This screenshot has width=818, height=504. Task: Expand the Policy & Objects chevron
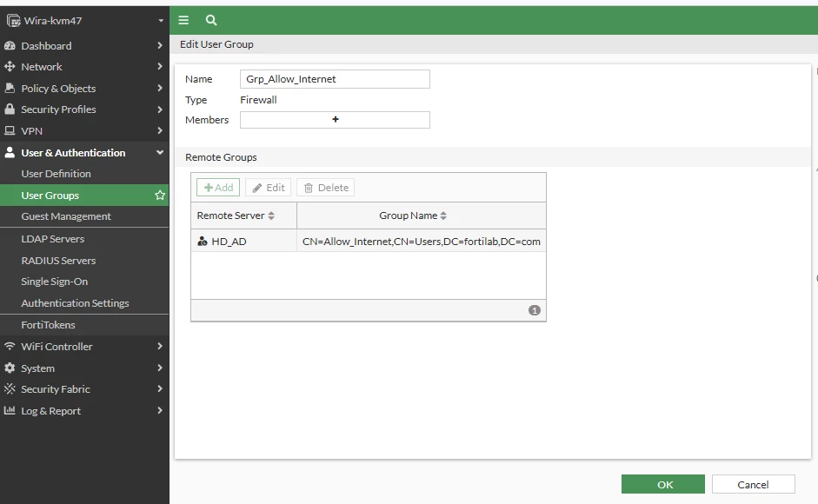(x=160, y=88)
